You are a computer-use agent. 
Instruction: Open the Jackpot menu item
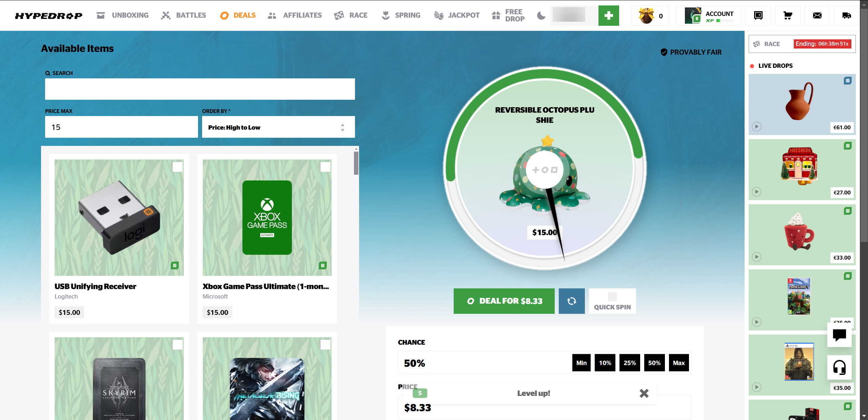[x=456, y=16]
